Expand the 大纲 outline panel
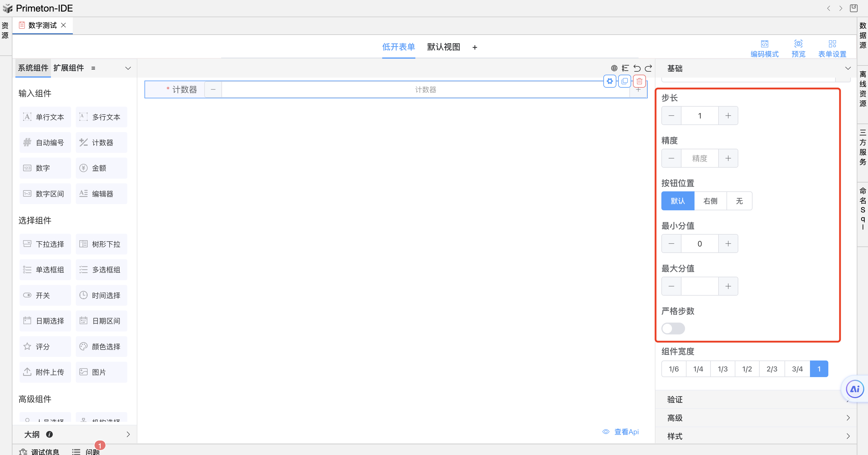Viewport: 868px width, 455px height. tap(128, 435)
